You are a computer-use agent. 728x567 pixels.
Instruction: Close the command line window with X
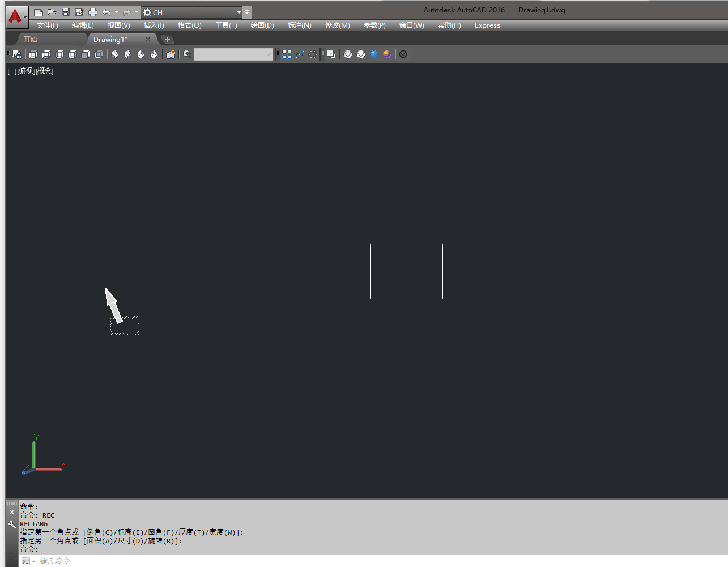pos(12,512)
